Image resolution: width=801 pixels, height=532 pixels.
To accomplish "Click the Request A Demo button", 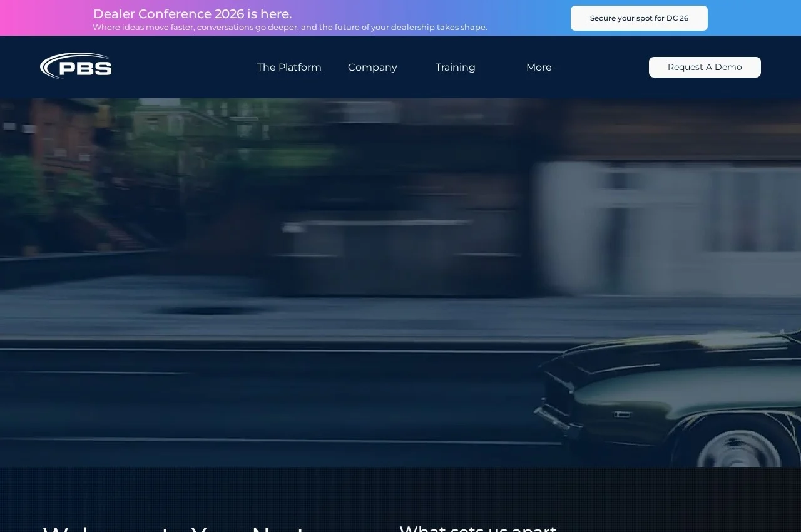I will (705, 67).
